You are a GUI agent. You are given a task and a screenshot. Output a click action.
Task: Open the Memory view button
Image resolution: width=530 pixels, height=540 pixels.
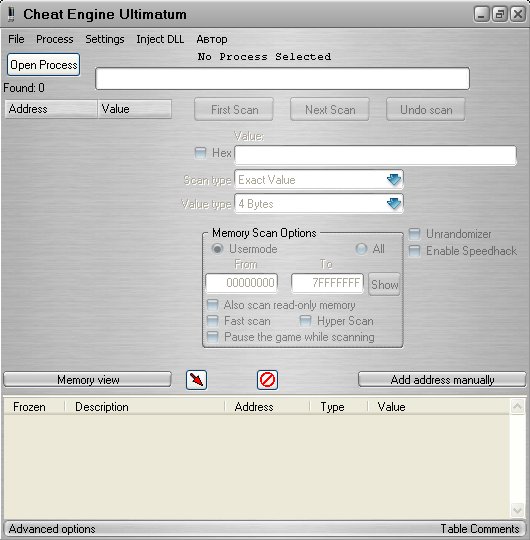87,380
